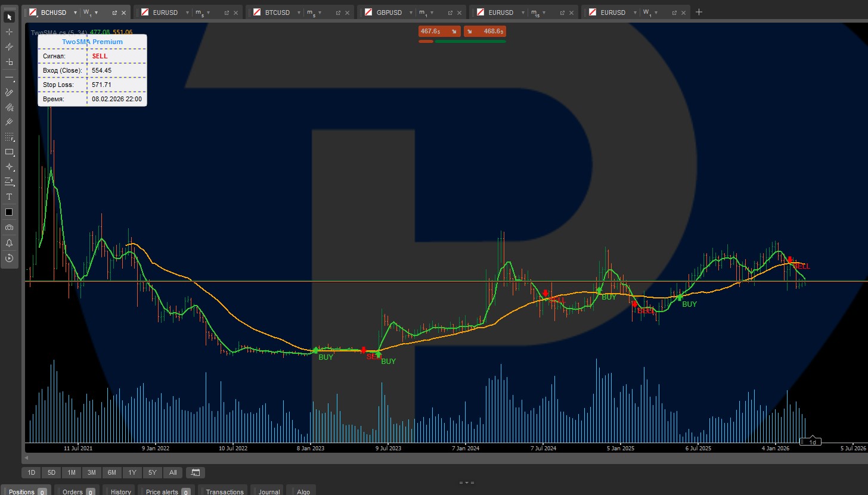Toggle the All time range button

pos(173,473)
